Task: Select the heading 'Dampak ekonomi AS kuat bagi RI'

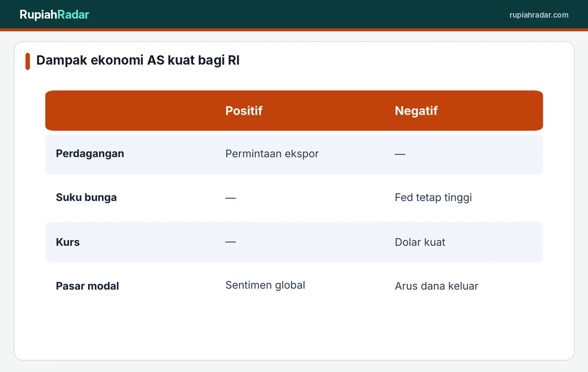Action: pyautogui.click(x=138, y=61)
